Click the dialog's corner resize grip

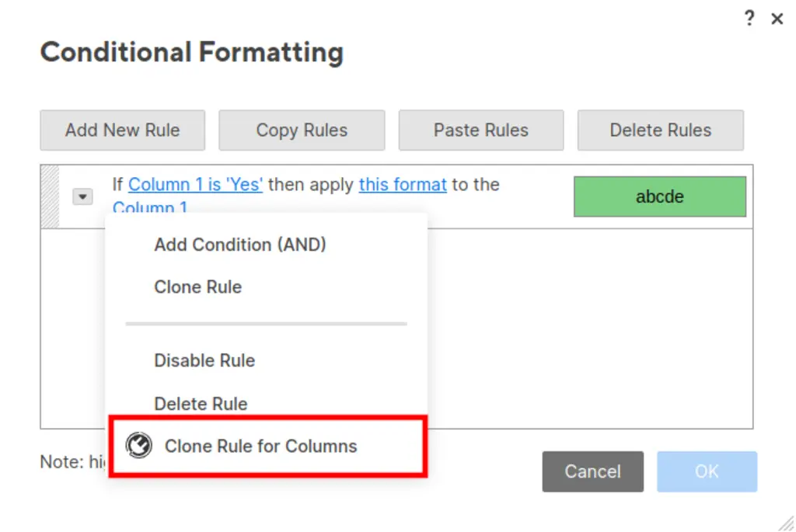pos(786,523)
